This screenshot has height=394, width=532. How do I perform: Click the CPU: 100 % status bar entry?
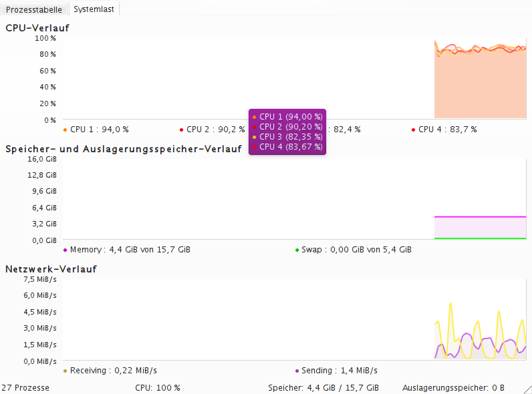click(158, 388)
